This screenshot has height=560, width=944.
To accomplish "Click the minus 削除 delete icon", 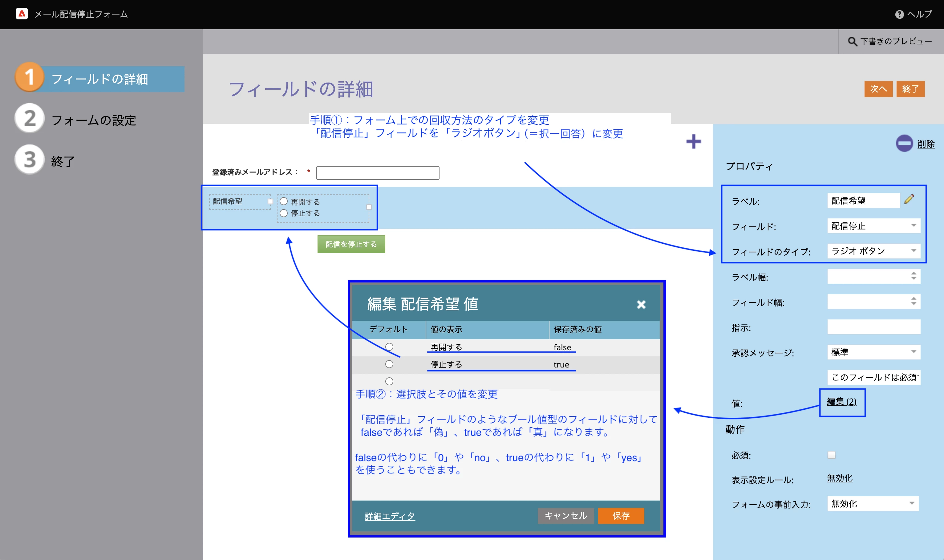I will 904,144.
